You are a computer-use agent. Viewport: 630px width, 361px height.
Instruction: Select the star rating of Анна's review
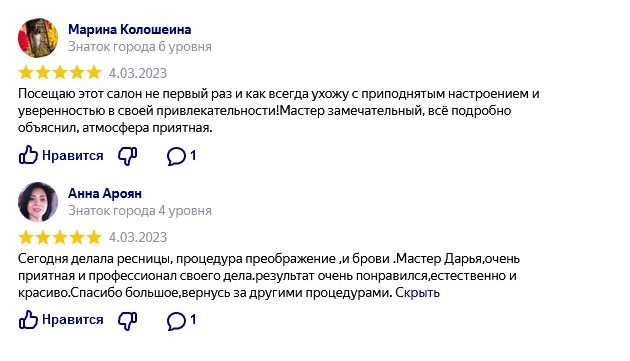click(60, 237)
